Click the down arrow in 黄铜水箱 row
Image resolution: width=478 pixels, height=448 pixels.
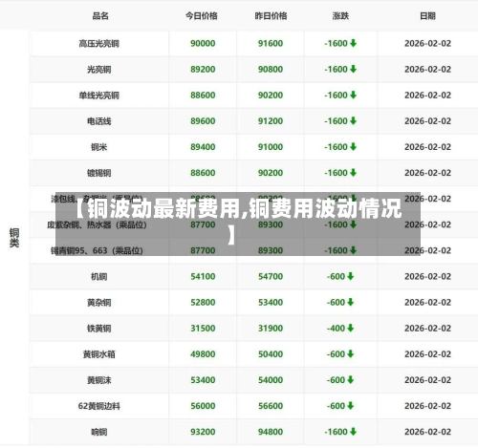click(351, 354)
